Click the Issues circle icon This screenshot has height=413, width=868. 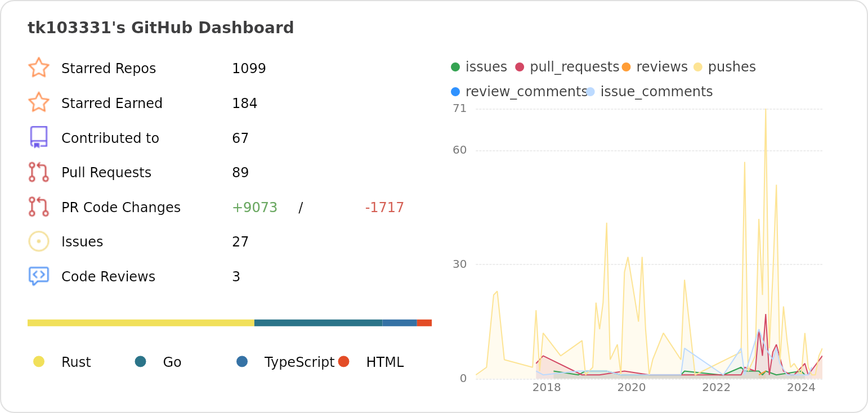pos(39,241)
